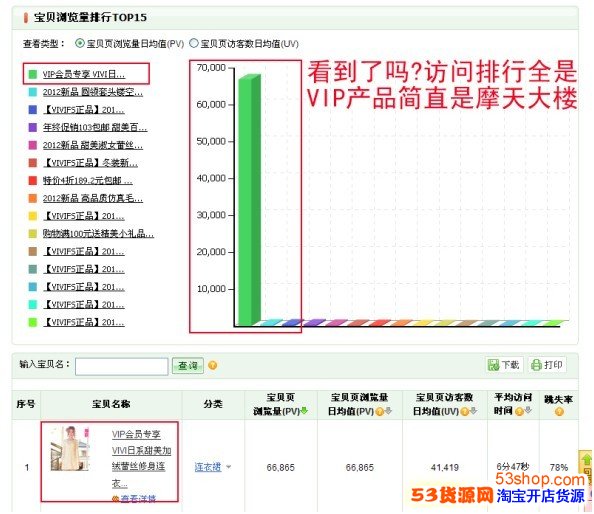
Task: Click help icon beside the query button
Action: tap(213, 366)
